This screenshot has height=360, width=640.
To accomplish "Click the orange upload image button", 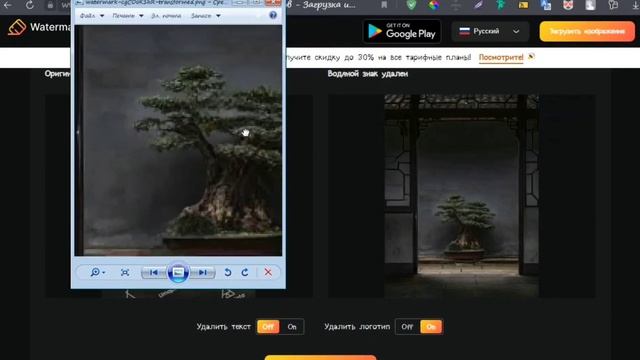I will [587, 31].
